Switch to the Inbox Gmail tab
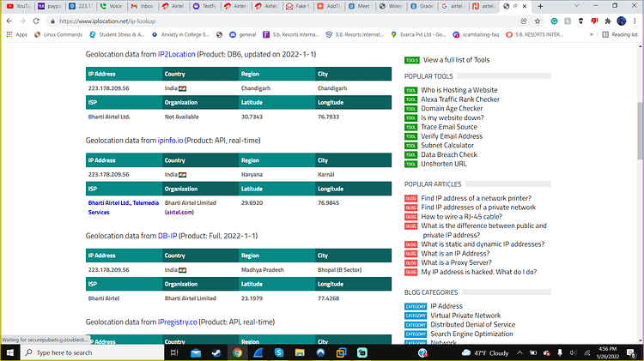The height and width of the screenshot is (361, 644). [143, 6]
